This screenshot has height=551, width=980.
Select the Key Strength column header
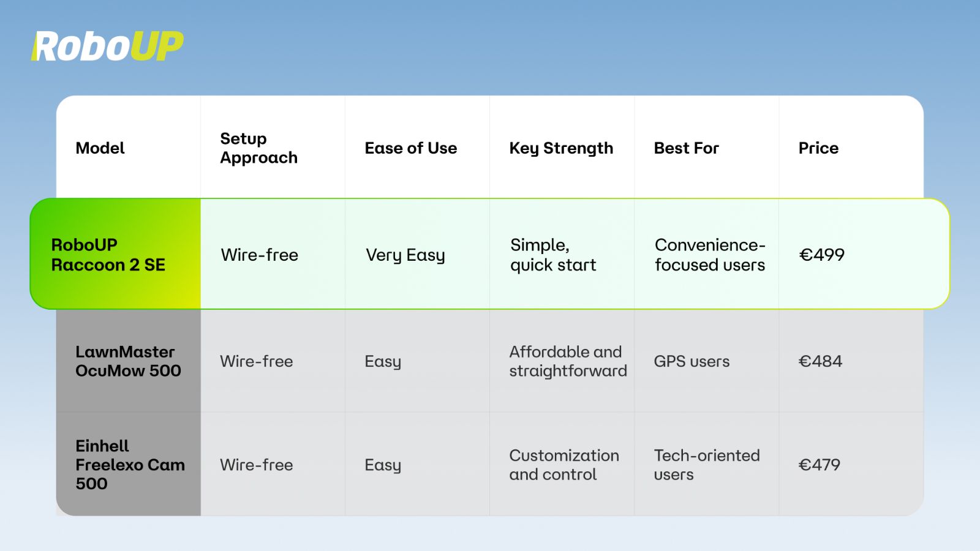pos(560,148)
